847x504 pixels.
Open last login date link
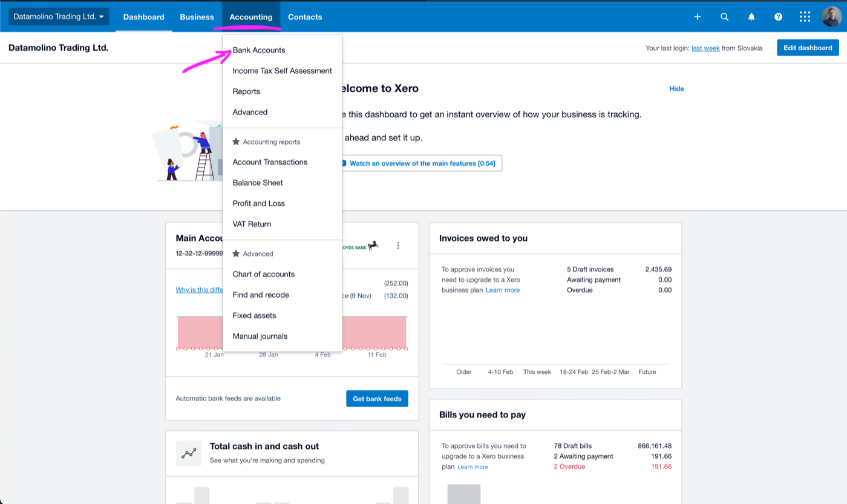(x=705, y=48)
